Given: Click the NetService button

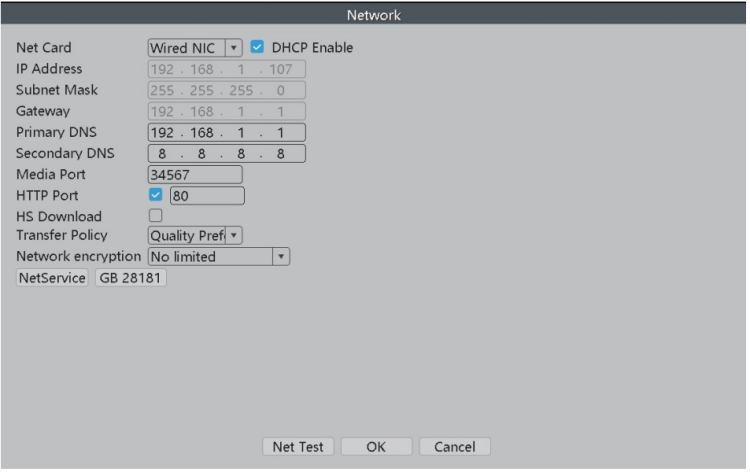Looking at the screenshot, I should [x=52, y=278].
